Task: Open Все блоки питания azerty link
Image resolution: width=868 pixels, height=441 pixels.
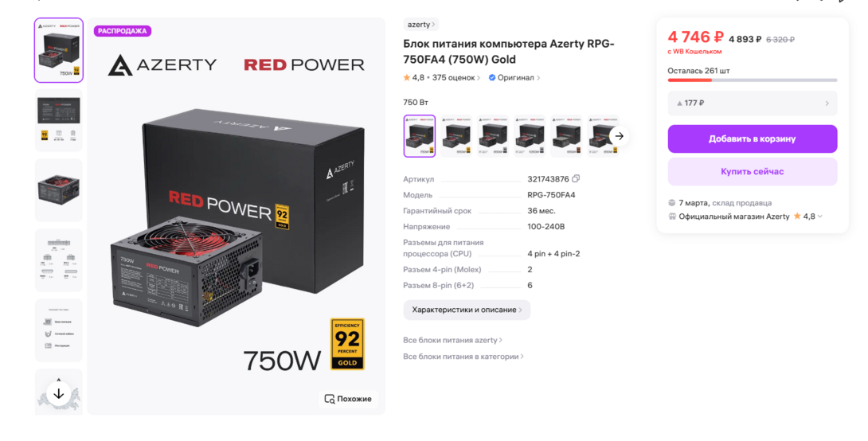Action: pyautogui.click(x=452, y=340)
